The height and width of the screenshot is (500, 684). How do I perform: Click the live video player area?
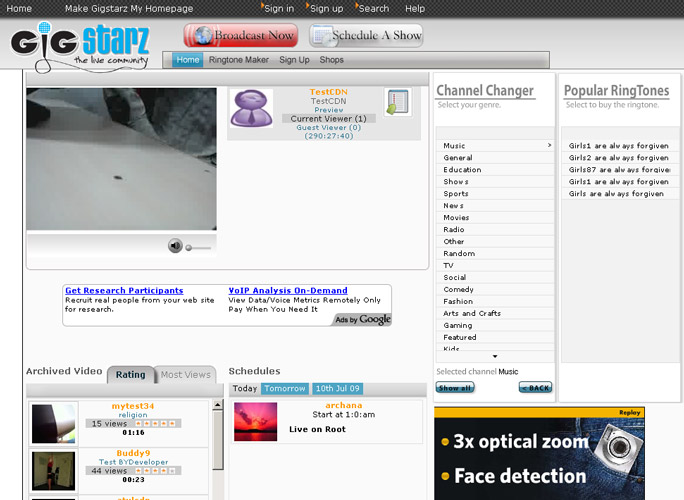click(x=121, y=159)
